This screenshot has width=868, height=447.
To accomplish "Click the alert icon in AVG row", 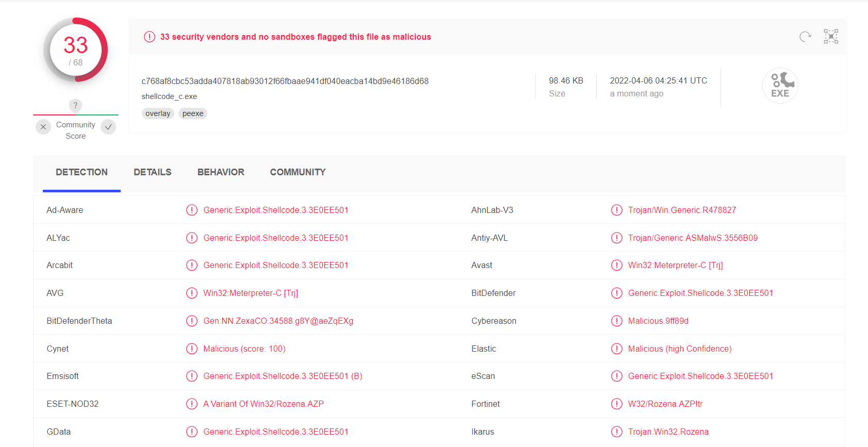I will 192,293.
